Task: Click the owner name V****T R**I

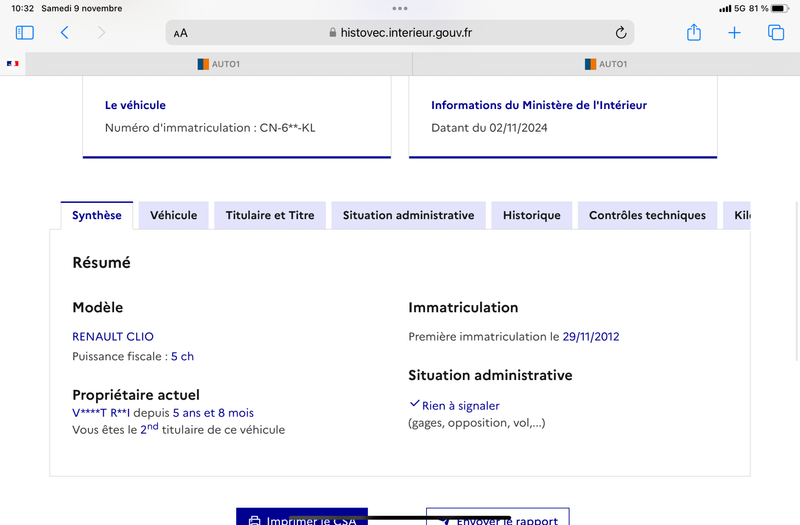Action: pos(101,413)
